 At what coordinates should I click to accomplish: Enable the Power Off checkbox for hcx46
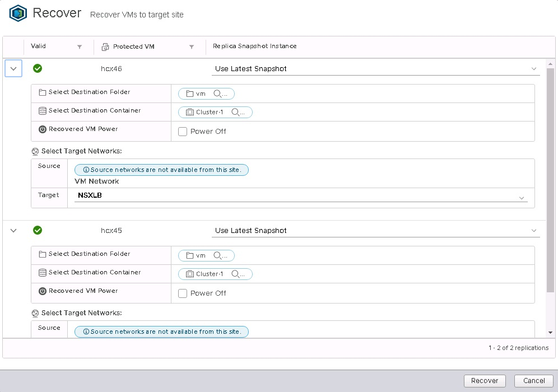[182, 131]
